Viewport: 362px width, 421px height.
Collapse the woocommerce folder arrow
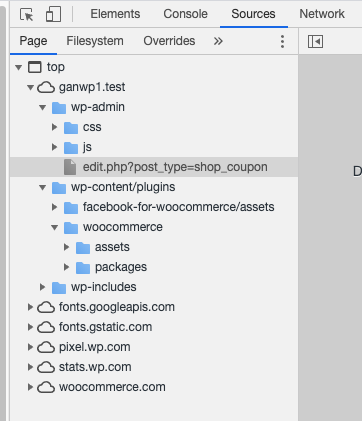click(55, 227)
